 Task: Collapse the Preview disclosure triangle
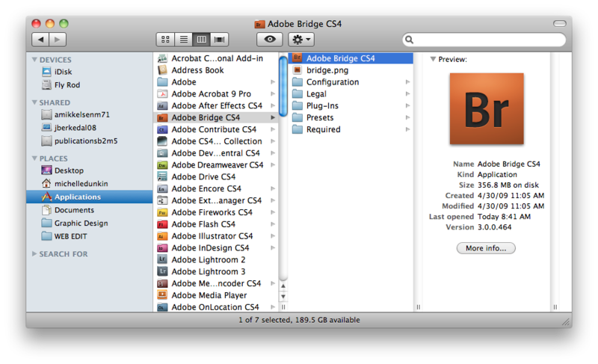coord(433,60)
